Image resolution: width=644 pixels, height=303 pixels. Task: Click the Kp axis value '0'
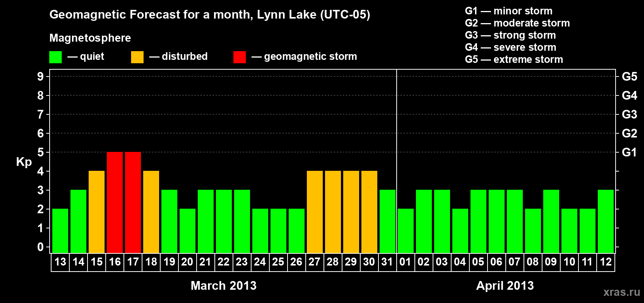41,247
